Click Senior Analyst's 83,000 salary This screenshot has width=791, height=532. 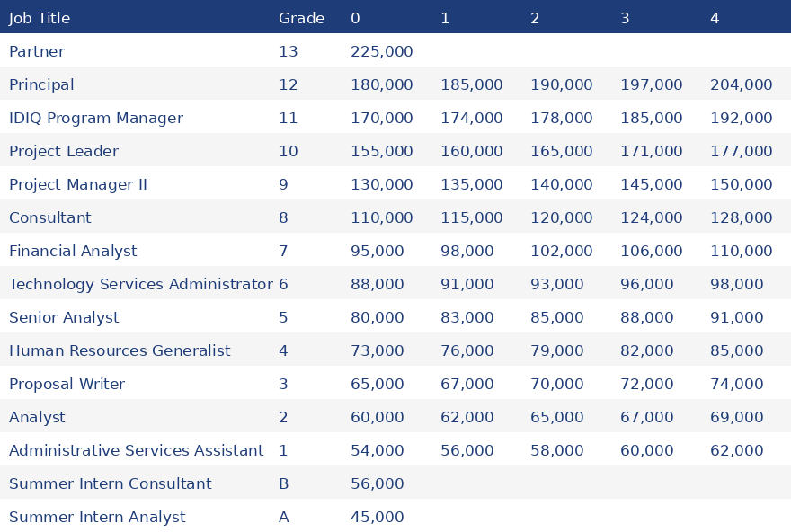click(x=467, y=317)
